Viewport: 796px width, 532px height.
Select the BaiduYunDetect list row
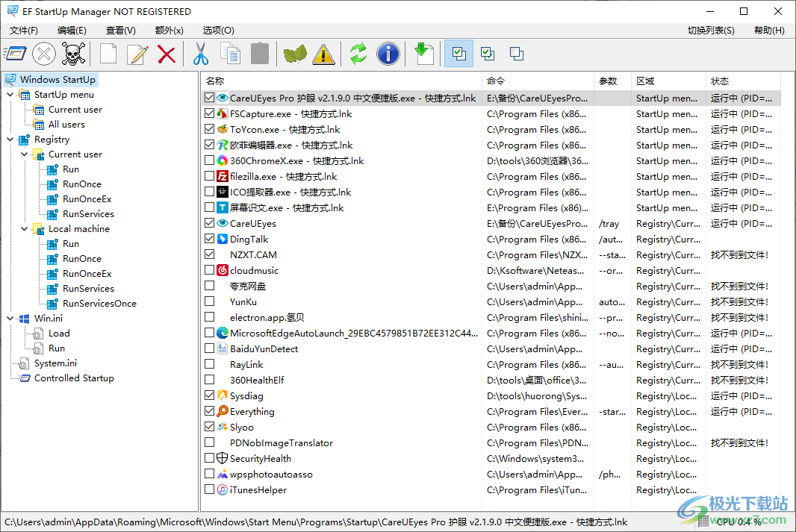(491, 349)
